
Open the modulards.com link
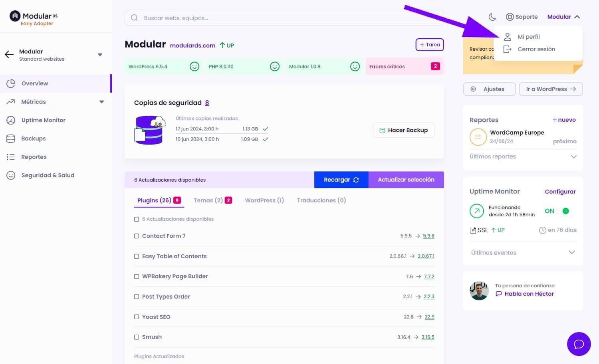point(192,45)
